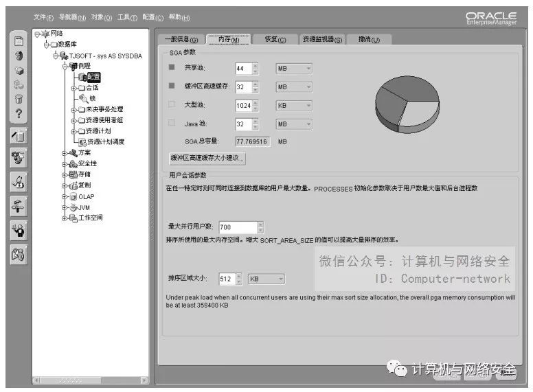The height and width of the screenshot is (392, 533).
Task: Open the 大型池 unit dropdown (KB)
Action: [x=294, y=106]
